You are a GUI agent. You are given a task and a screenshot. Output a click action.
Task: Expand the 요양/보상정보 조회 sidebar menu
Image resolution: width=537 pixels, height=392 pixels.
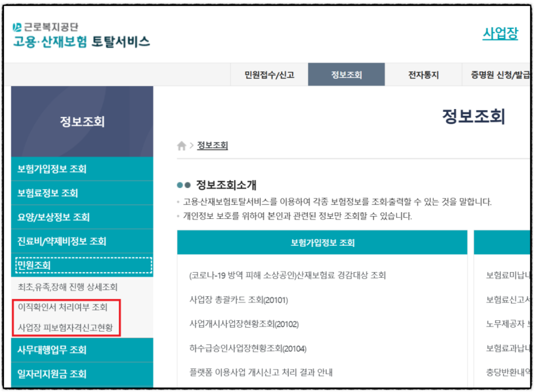click(53, 218)
